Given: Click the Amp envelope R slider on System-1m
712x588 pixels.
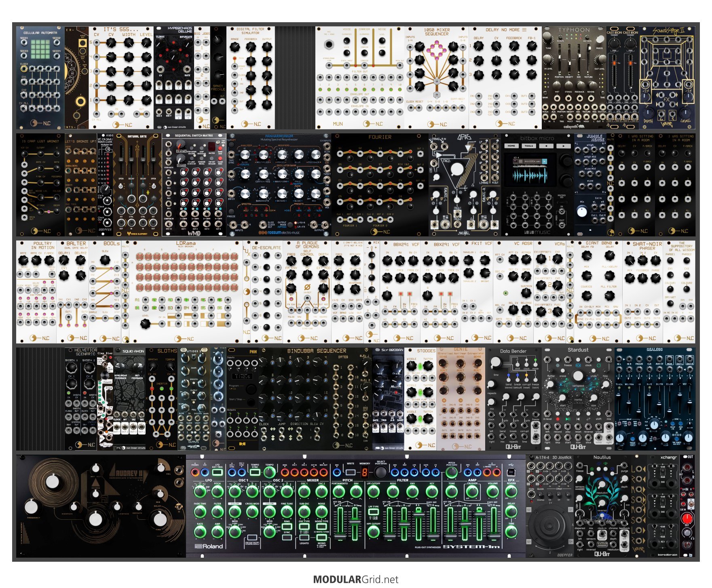Looking at the screenshot, I should pos(494,536).
